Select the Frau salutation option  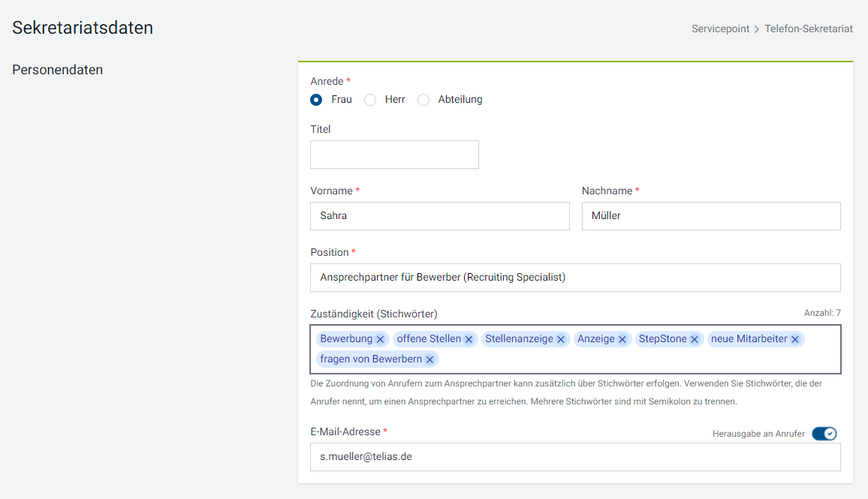tap(316, 100)
